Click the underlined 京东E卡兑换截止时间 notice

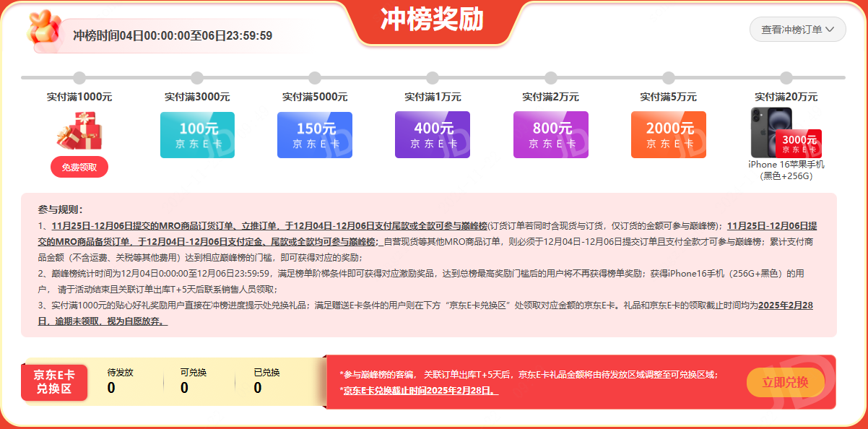[x=420, y=391]
